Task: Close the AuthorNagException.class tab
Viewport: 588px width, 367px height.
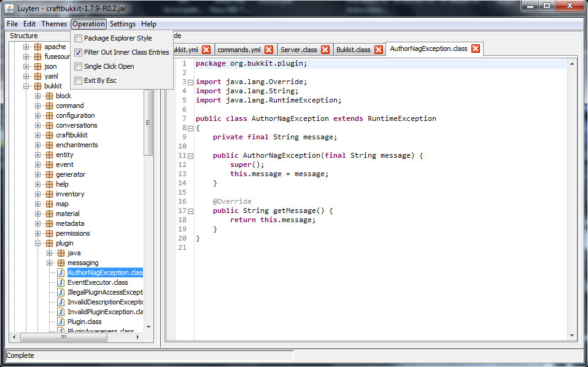Action: tap(476, 48)
